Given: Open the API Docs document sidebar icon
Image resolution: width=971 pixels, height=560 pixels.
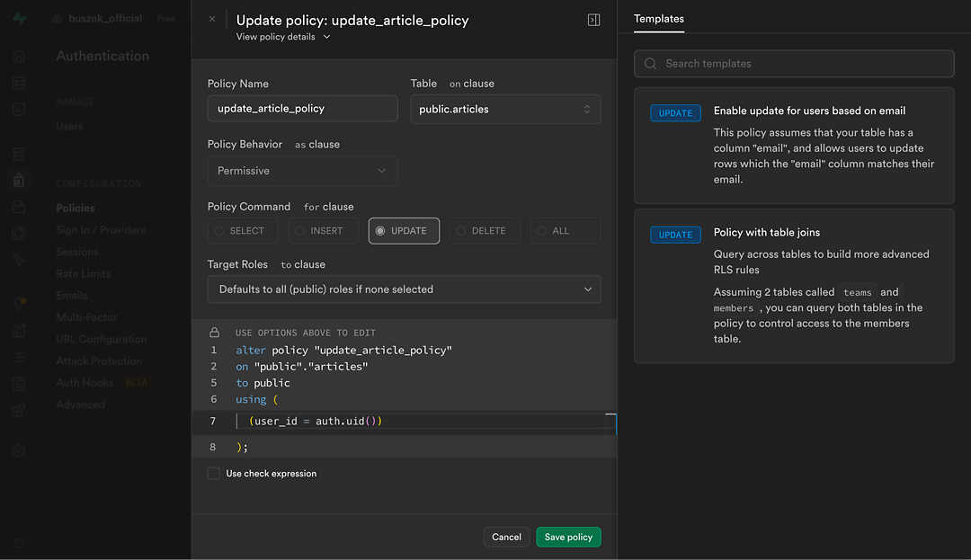Looking at the screenshot, I should [19, 384].
